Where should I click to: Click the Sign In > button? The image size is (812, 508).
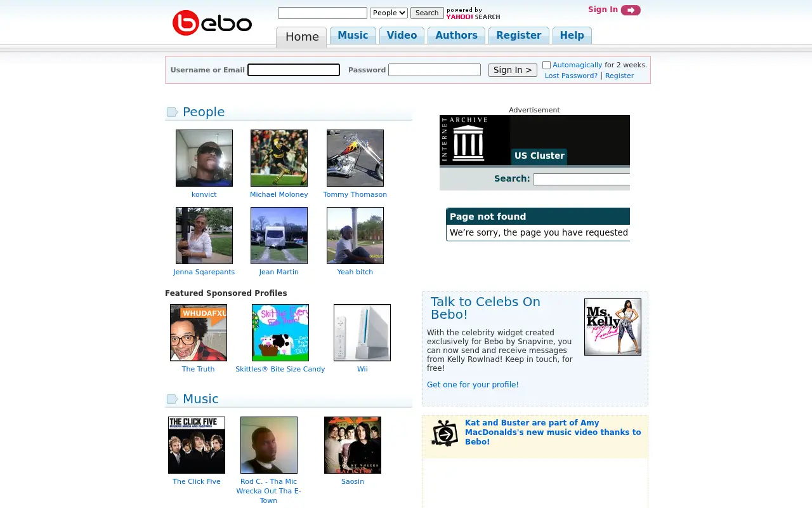[513, 70]
